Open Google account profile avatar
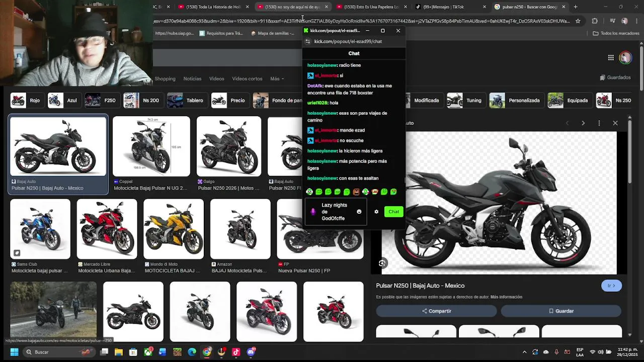The image size is (644, 362). pos(625,57)
